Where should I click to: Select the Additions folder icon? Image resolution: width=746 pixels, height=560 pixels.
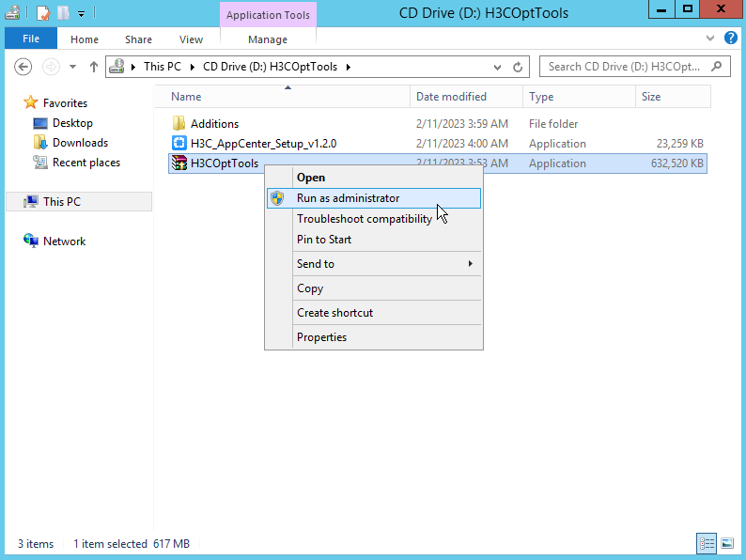pyautogui.click(x=179, y=123)
